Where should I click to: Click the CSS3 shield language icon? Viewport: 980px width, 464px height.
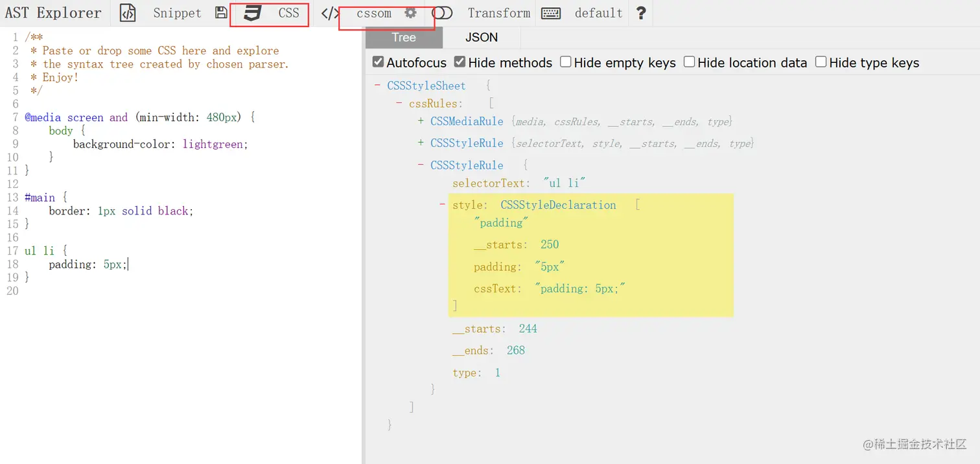point(252,13)
